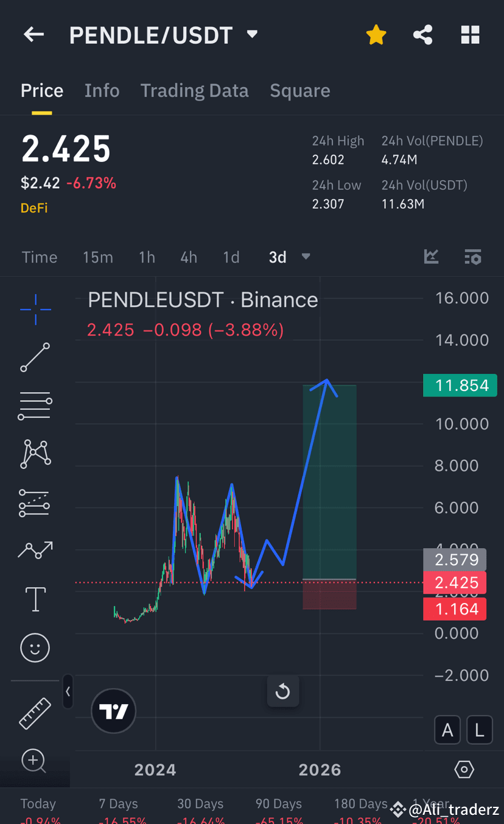Switch to the Price tab
504x824 pixels.
click(x=42, y=91)
